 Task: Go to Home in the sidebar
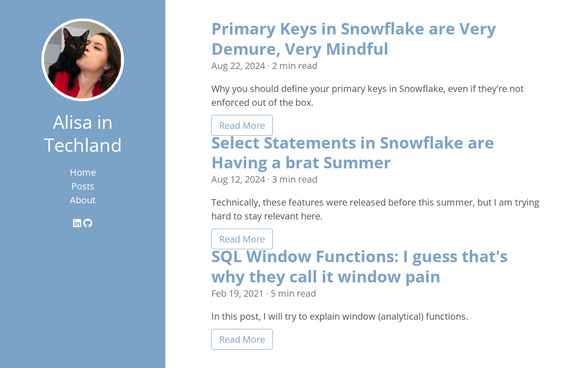pos(83,172)
